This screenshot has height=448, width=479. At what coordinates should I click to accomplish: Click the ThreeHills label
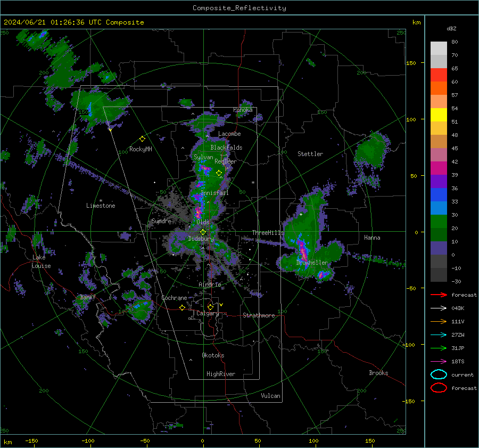(268, 233)
